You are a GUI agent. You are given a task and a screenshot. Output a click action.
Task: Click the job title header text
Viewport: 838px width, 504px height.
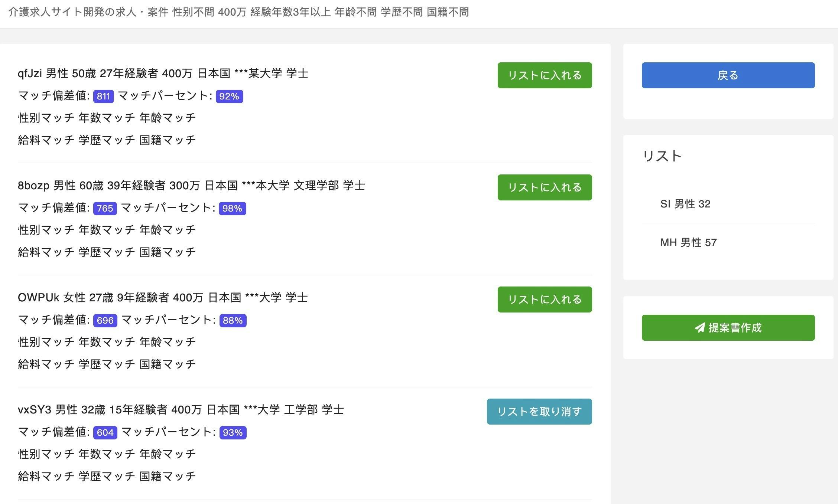(238, 12)
